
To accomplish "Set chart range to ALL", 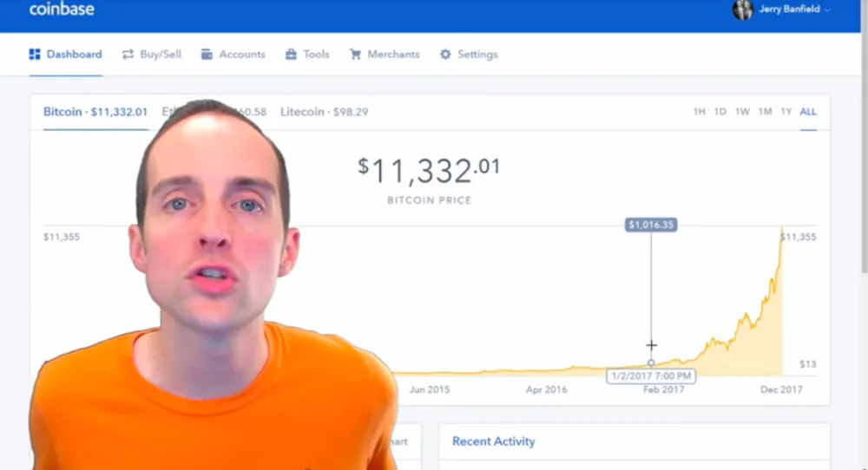I will (807, 112).
